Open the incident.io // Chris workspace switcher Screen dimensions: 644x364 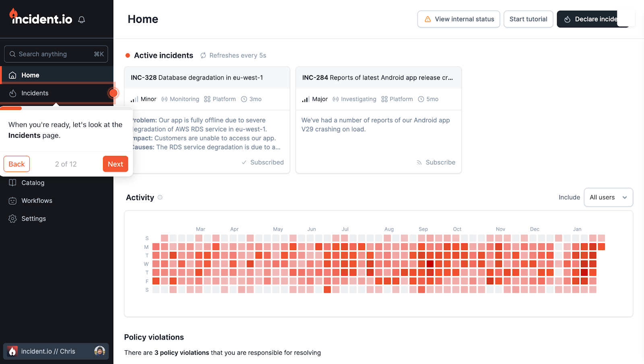point(56,351)
